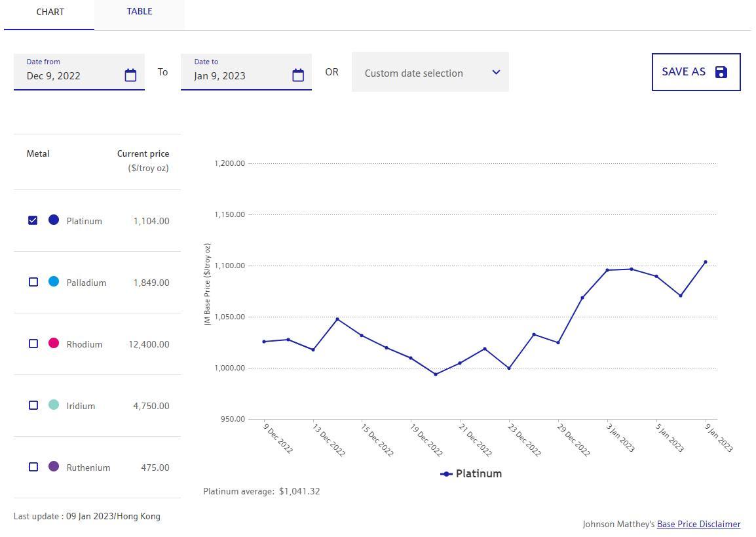Enable the Rhodium checkbox
Image resolution: width=756 pixels, height=537 pixels.
[33, 344]
